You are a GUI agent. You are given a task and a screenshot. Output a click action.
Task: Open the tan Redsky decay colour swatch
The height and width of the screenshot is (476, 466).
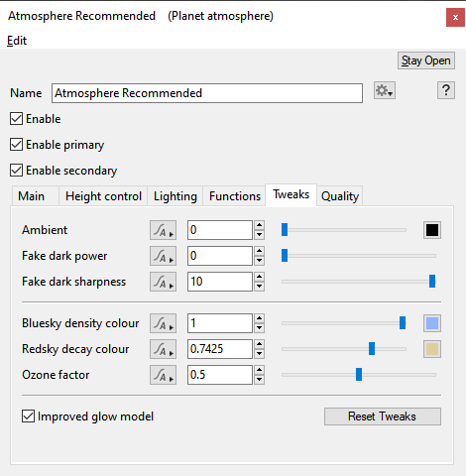(432, 349)
